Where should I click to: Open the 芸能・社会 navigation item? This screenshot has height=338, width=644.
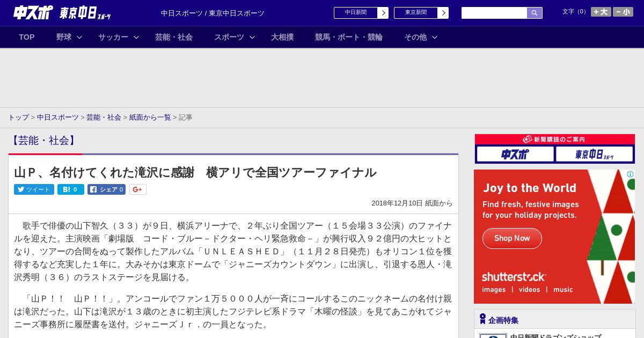pos(174,37)
